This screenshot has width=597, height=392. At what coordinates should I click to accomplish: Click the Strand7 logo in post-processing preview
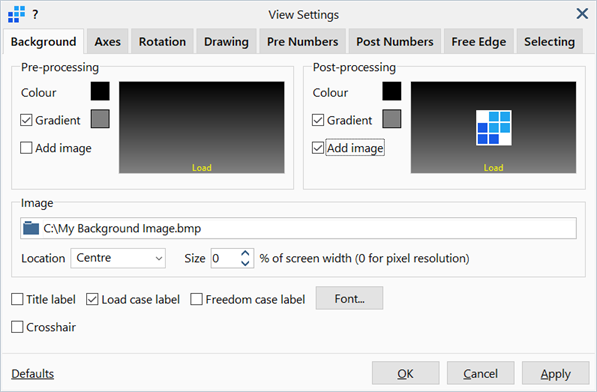point(493,127)
